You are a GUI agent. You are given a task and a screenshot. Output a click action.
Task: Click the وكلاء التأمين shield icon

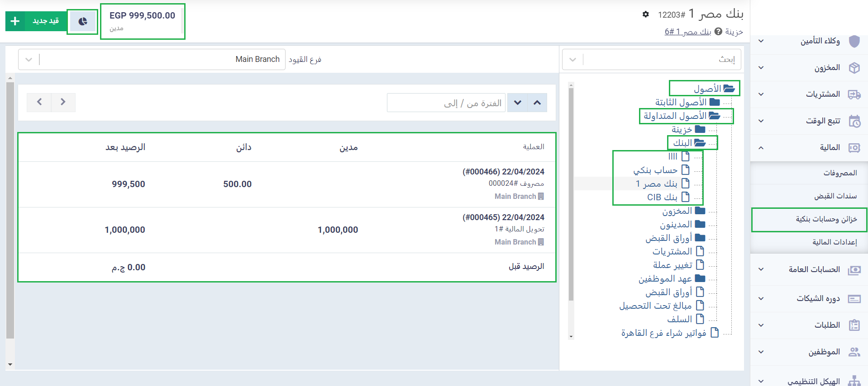click(854, 41)
